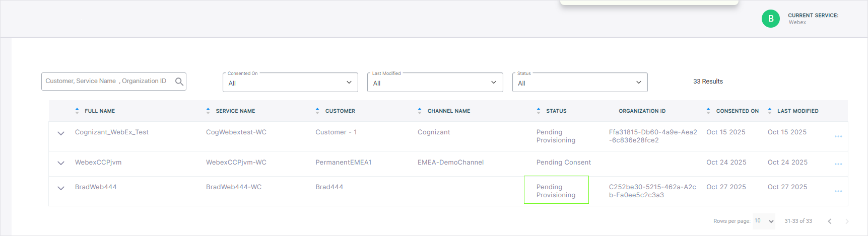Sort by Channel Name column arrows

420,111
